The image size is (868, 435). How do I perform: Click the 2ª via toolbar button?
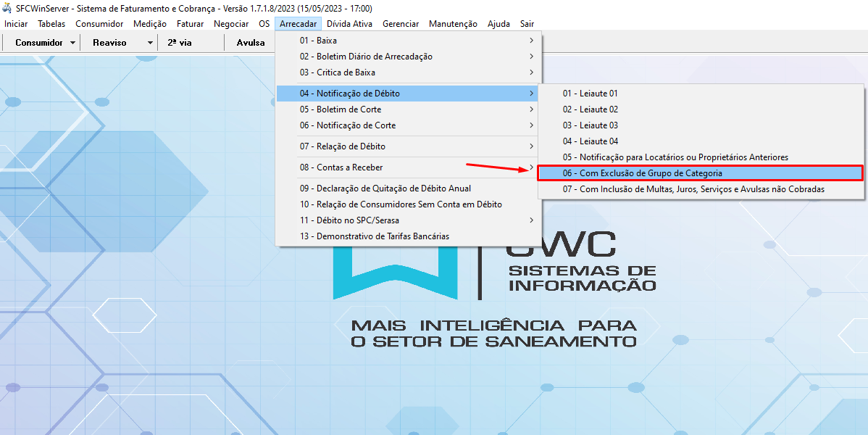[180, 43]
